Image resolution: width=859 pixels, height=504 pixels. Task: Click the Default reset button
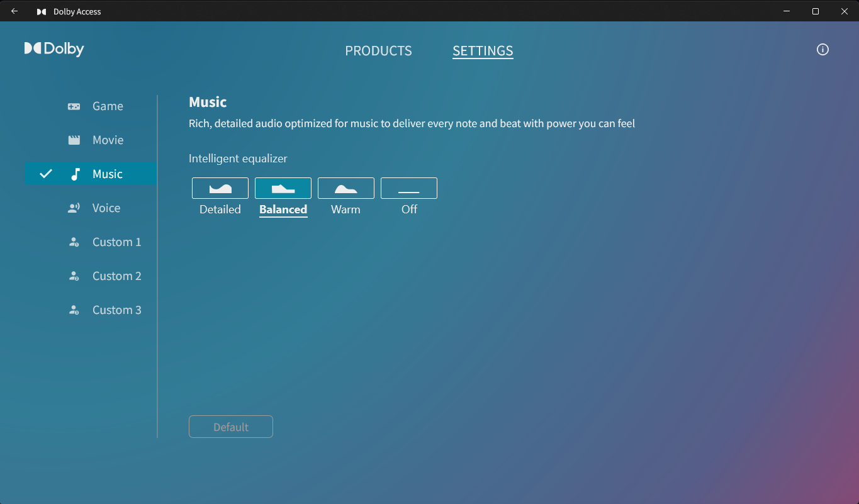[231, 427]
